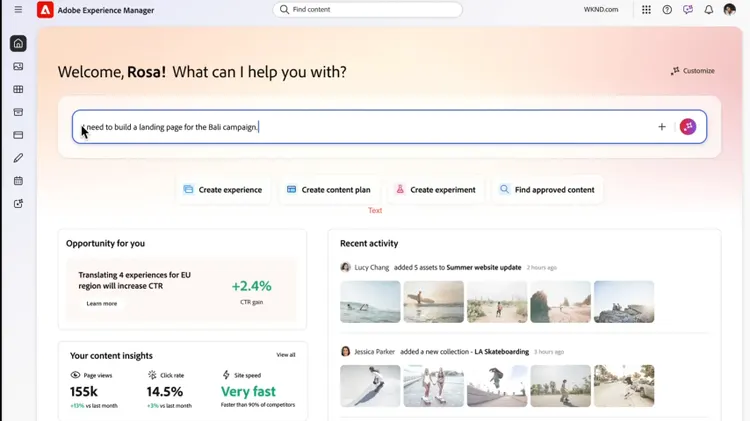This screenshot has width=750, height=421.
Task: Click Create experiment button
Action: coord(435,190)
